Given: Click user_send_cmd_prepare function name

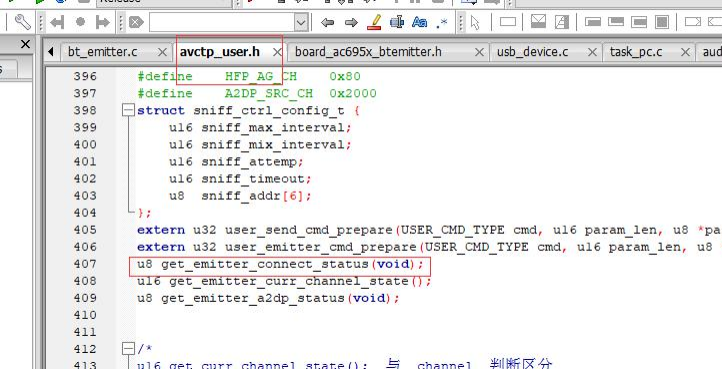Looking at the screenshot, I should coord(309,230).
